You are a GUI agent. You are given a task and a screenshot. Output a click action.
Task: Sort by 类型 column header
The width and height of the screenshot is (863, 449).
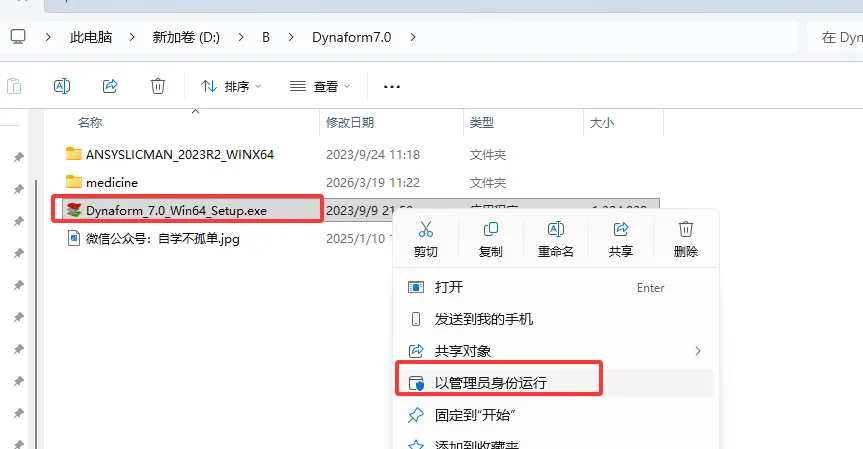click(482, 122)
